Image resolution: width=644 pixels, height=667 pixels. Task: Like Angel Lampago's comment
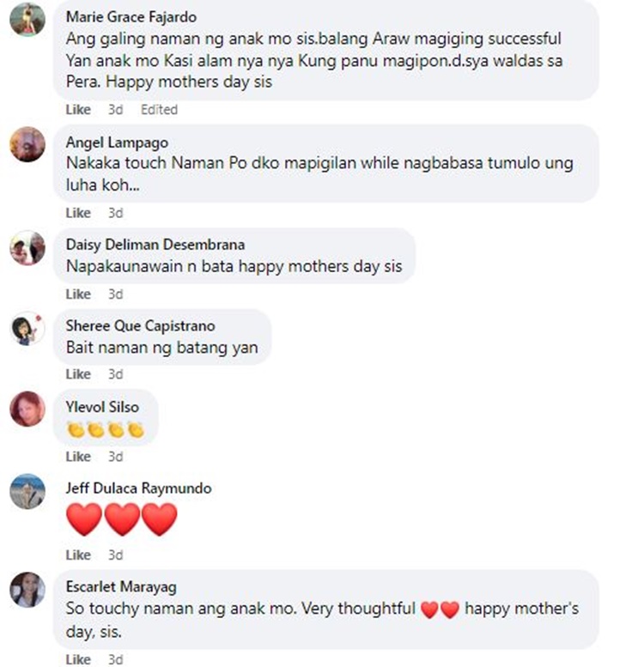coord(78,213)
